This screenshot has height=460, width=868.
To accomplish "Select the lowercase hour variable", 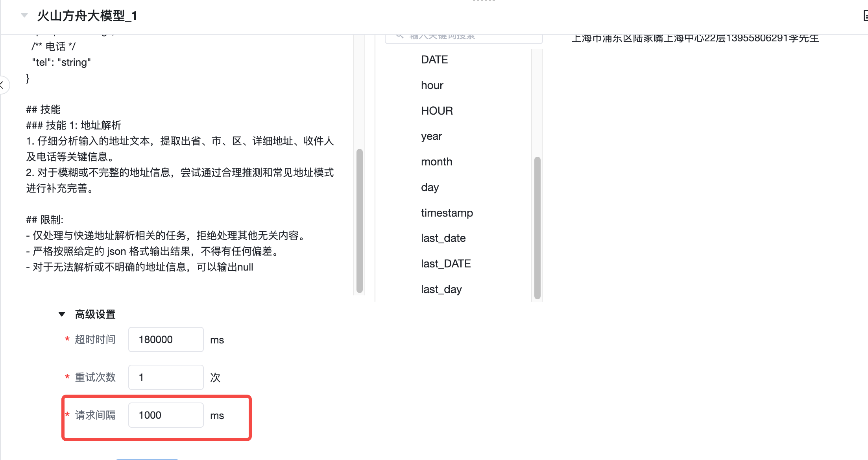I will (432, 85).
